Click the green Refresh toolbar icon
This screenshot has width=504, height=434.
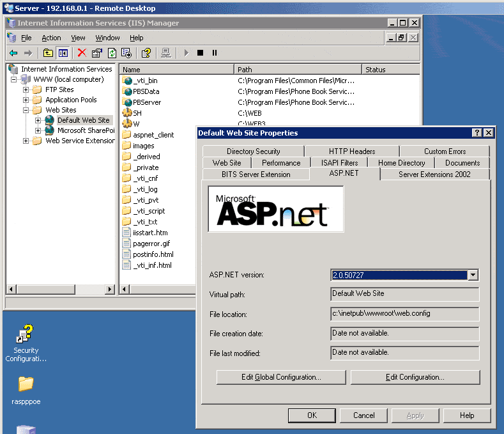coord(112,53)
